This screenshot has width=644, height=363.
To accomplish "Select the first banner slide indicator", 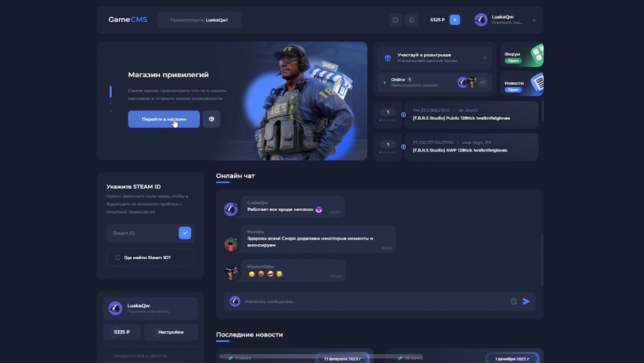I will [110, 92].
